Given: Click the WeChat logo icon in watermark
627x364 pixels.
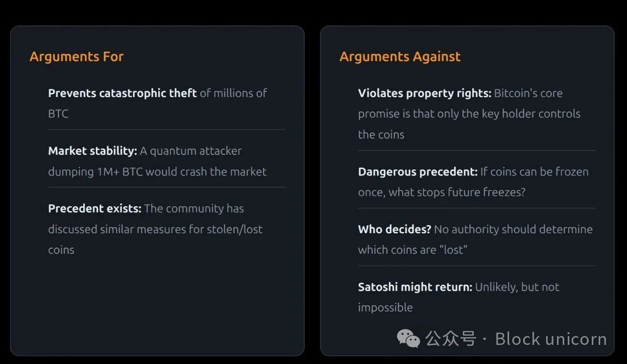Looking at the screenshot, I should 408,339.
